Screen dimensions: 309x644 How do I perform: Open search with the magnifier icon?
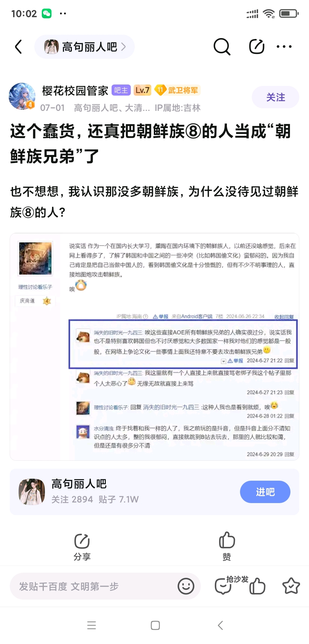tap(222, 47)
